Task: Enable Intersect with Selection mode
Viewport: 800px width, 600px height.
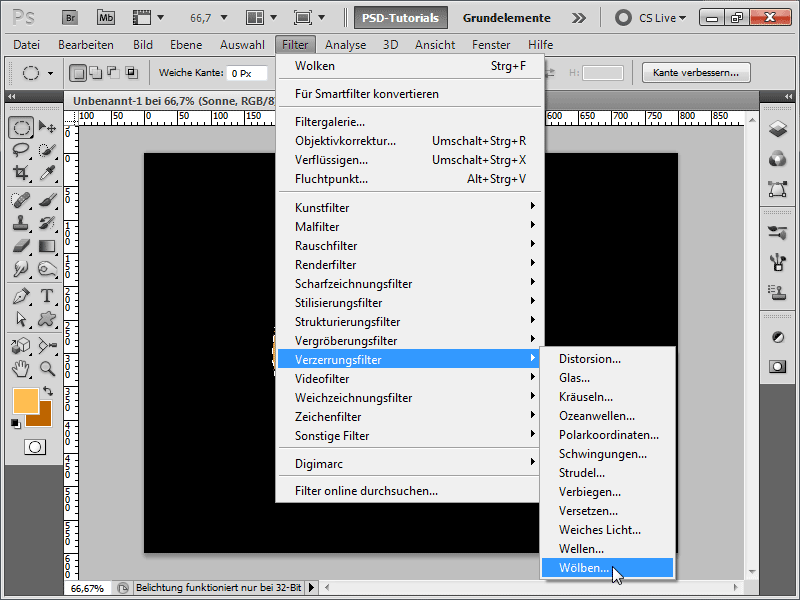Action: 131,73
